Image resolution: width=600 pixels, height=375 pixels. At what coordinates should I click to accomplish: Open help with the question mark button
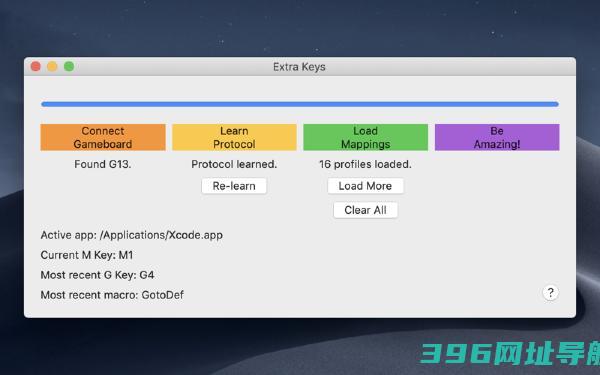coord(550,293)
